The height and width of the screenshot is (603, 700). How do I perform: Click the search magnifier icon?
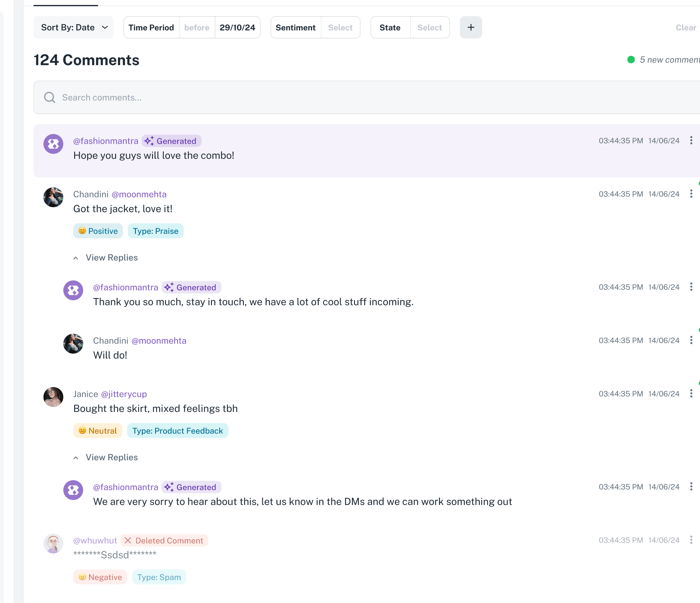tap(49, 97)
